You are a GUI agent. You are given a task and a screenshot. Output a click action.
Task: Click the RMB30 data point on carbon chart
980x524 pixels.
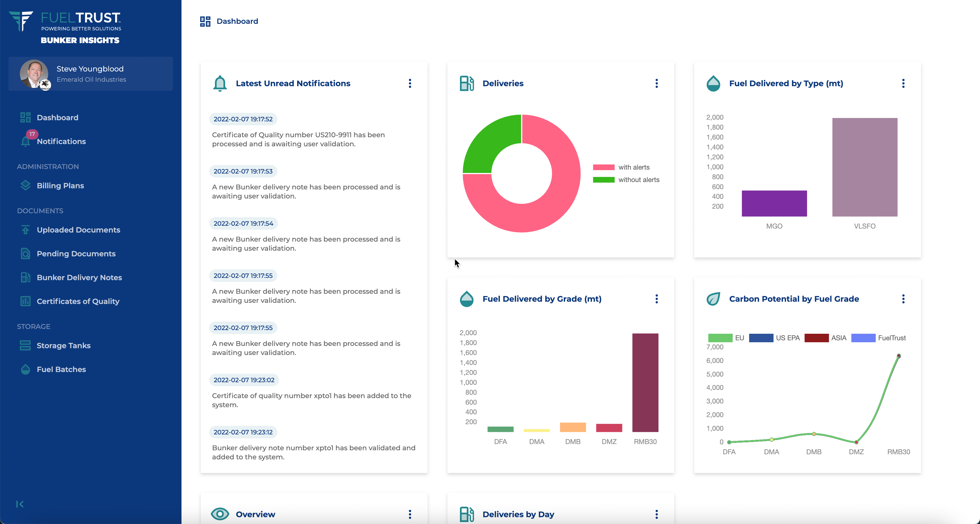pyautogui.click(x=899, y=356)
